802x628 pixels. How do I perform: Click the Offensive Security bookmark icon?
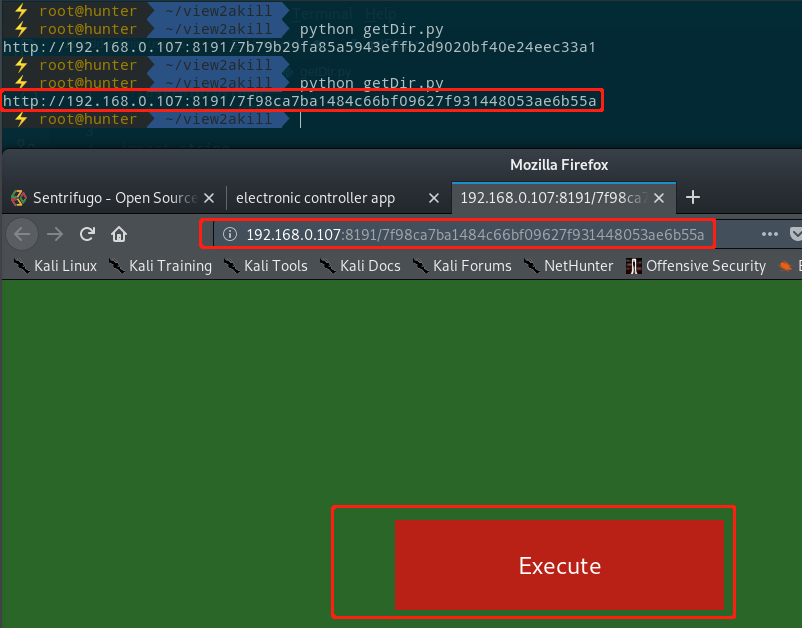(x=634, y=266)
